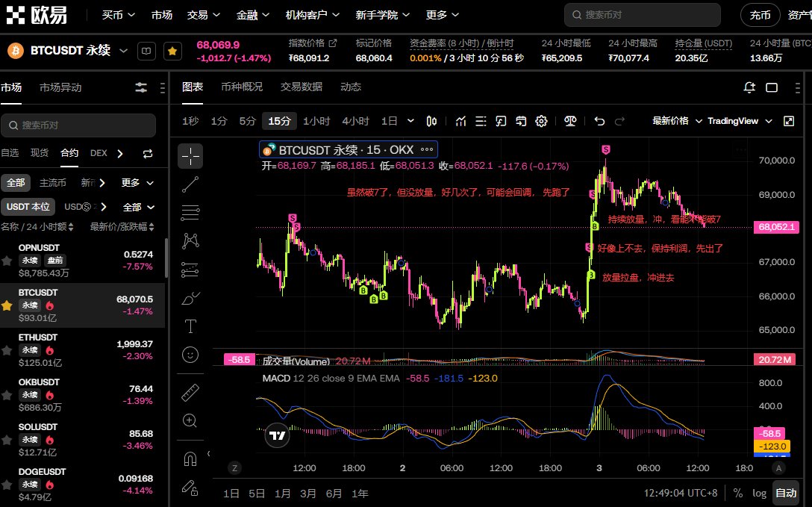The height and width of the screenshot is (507, 812).
Task: Select the 1小时 timeframe
Action: pyautogui.click(x=316, y=121)
